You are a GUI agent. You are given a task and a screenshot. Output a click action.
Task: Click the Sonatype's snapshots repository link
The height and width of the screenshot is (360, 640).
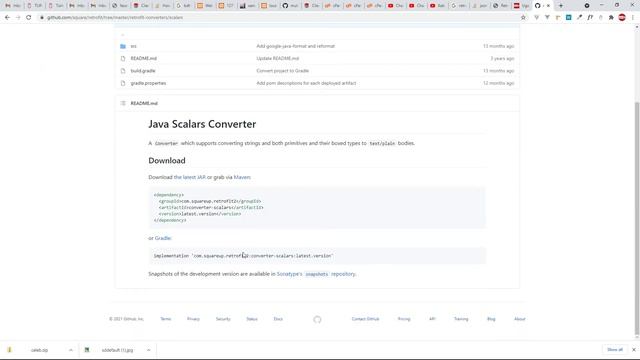(316, 274)
